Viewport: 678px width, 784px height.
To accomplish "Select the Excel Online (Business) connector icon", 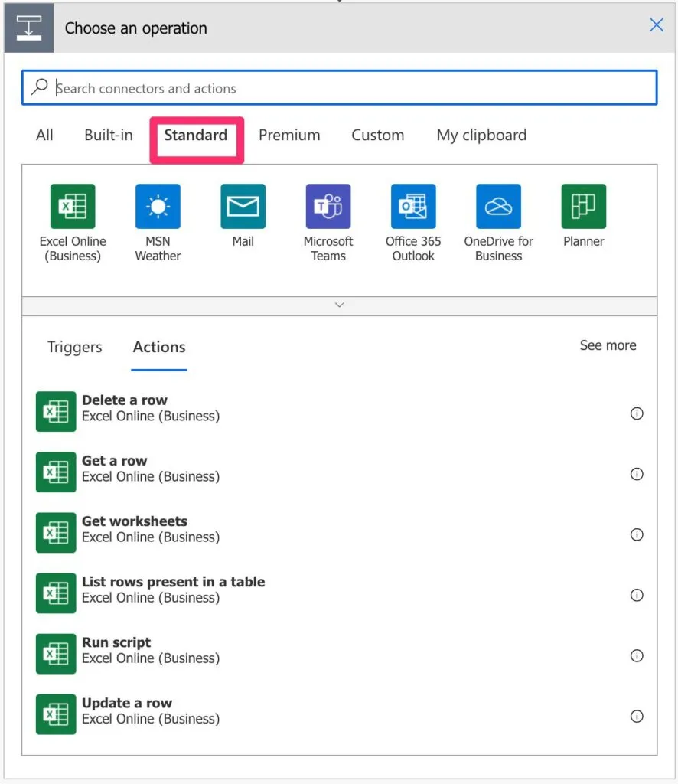I will pyautogui.click(x=73, y=207).
